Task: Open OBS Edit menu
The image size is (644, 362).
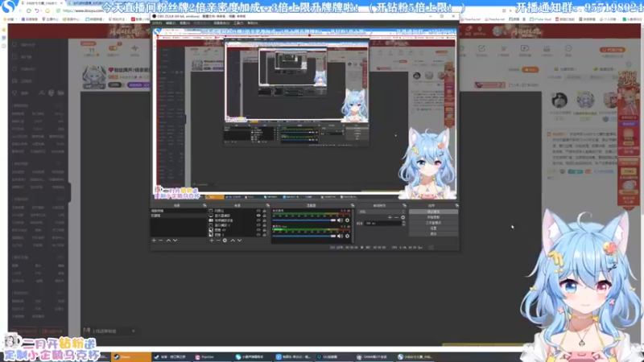Action: [171, 23]
